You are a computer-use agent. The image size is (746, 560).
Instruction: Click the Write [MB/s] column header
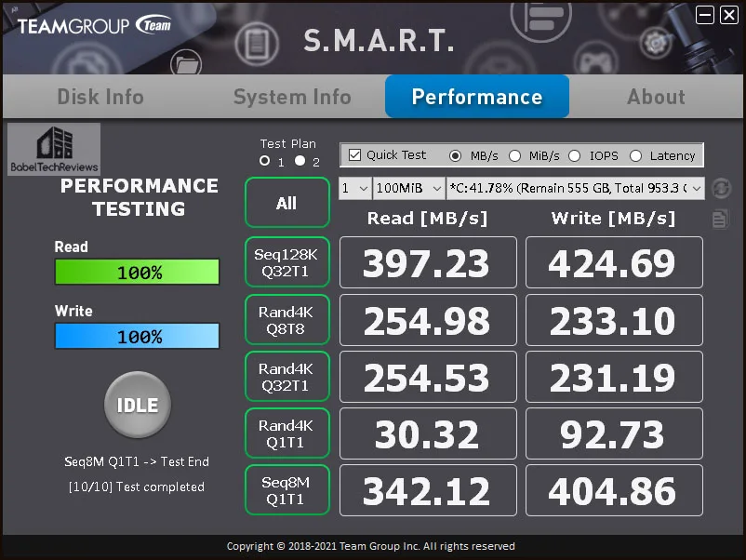pos(613,219)
